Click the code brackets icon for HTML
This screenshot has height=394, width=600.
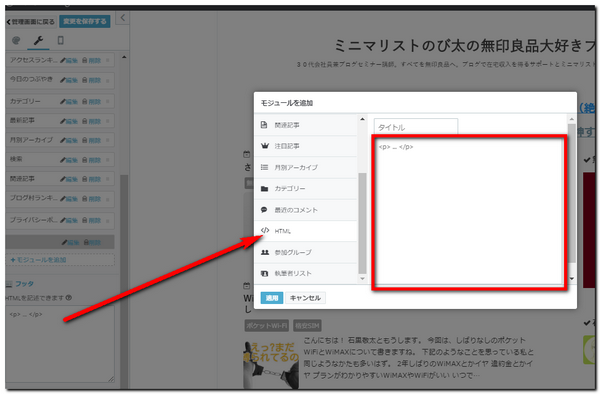coord(265,230)
